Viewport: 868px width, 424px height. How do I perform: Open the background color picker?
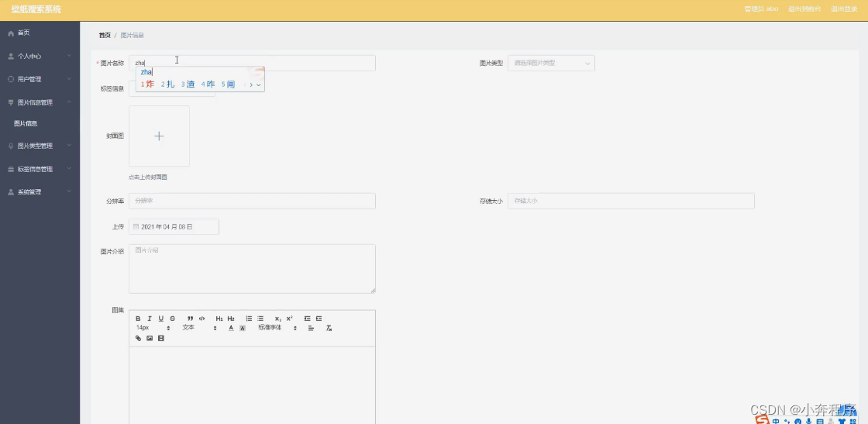(243, 328)
